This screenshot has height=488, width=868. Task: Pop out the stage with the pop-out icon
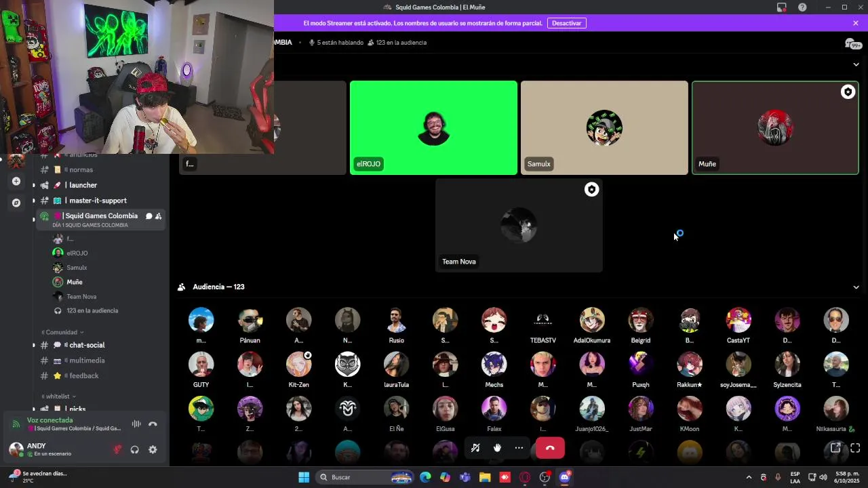pyautogui.click(x=835, y=448)
